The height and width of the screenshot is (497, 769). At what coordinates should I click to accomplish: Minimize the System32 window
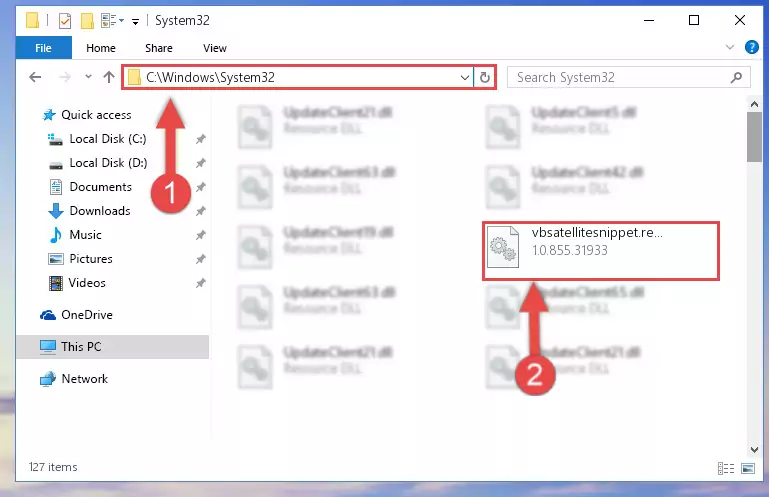tap(648, 21)
